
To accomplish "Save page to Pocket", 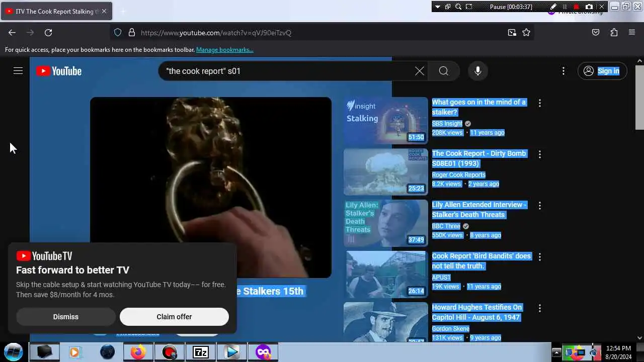I will pos(596,33).
